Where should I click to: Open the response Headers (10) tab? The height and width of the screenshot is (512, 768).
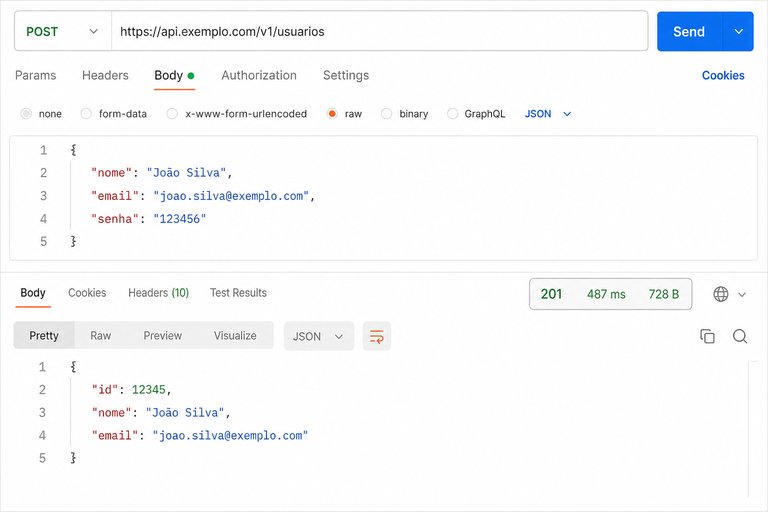tap(158, 293)
